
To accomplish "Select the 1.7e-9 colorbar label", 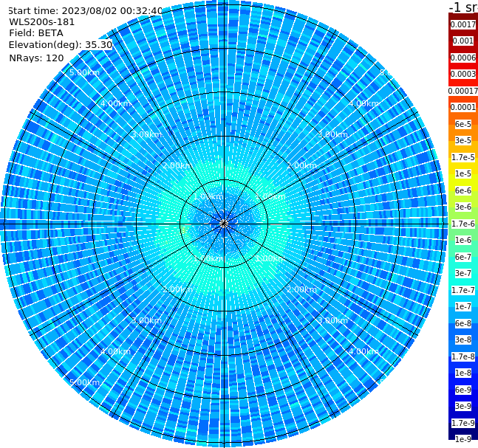I will (463, 423).
